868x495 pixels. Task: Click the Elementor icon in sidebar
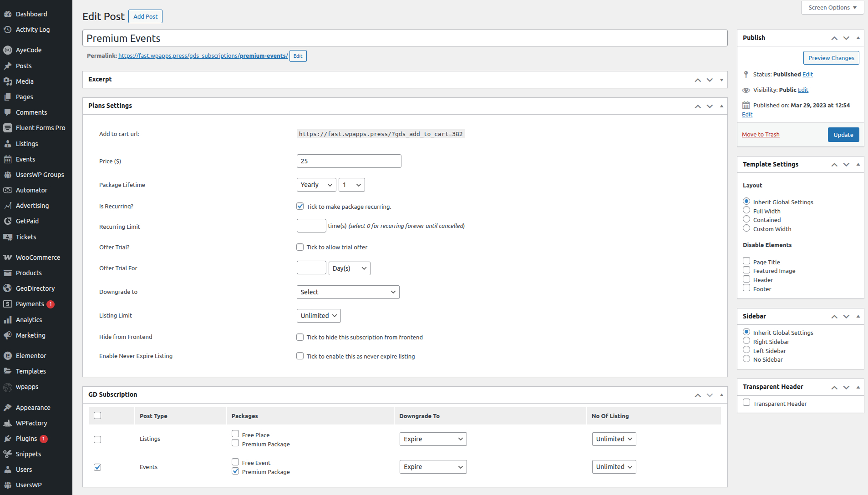[x=8, y=356]
